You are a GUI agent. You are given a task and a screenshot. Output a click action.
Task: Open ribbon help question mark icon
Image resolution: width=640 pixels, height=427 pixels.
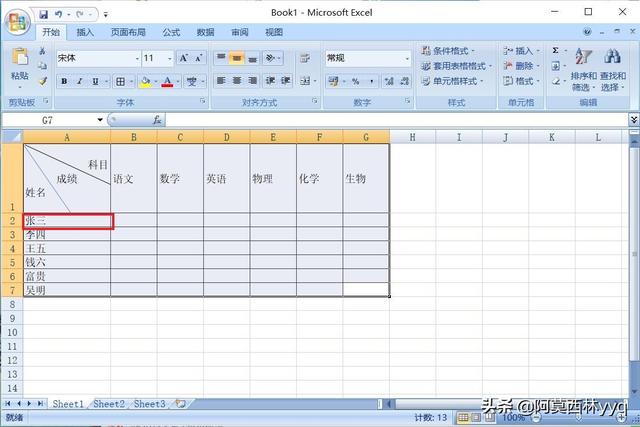pos(587,32)
